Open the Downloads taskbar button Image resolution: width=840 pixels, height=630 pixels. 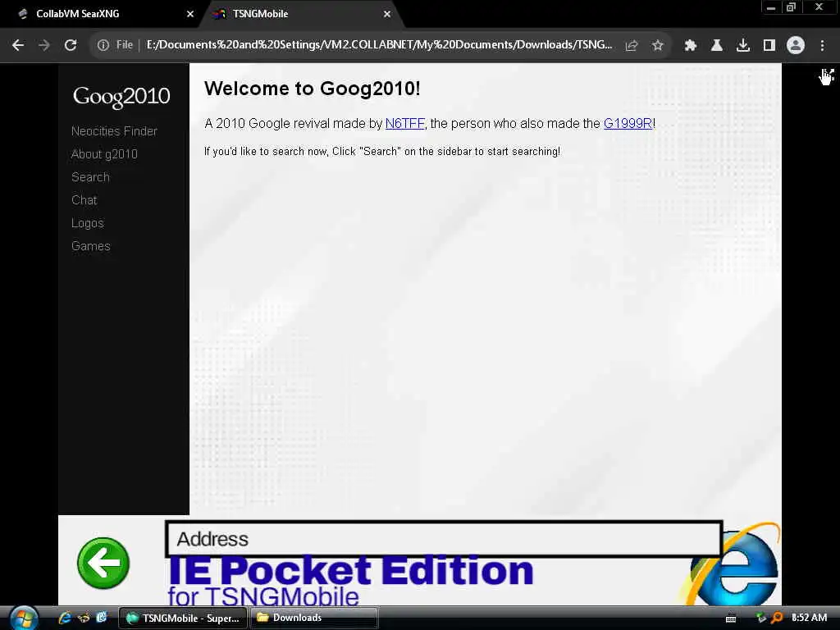pyautogui.click(x=314, y=619)
